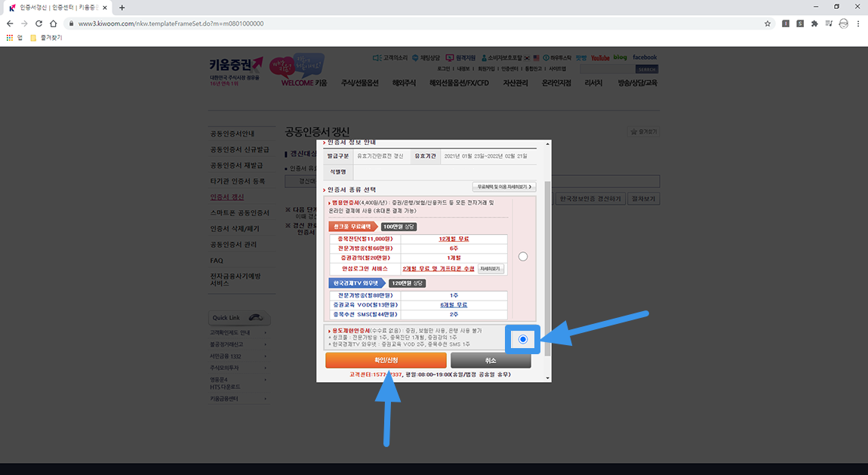The height and width of the screenshot is (475, 868).
Task: Click 확인/신청 orange button
Action: click(x=386, y=360)
